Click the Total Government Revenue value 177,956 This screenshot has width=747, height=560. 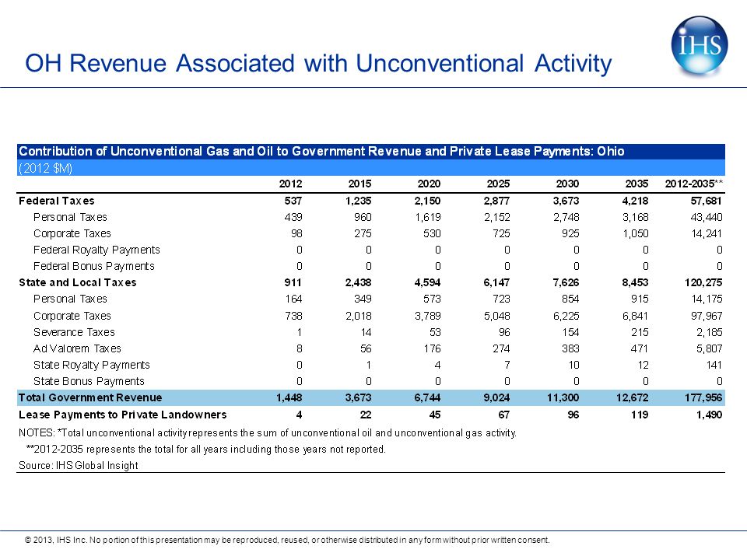pos(703,397)
